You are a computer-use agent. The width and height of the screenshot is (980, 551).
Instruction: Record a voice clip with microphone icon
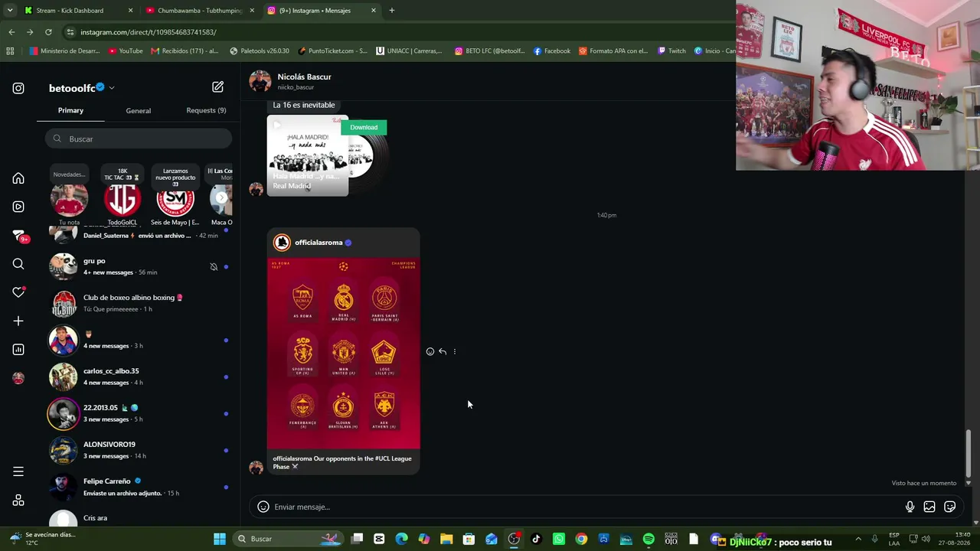tap(910, 507)
